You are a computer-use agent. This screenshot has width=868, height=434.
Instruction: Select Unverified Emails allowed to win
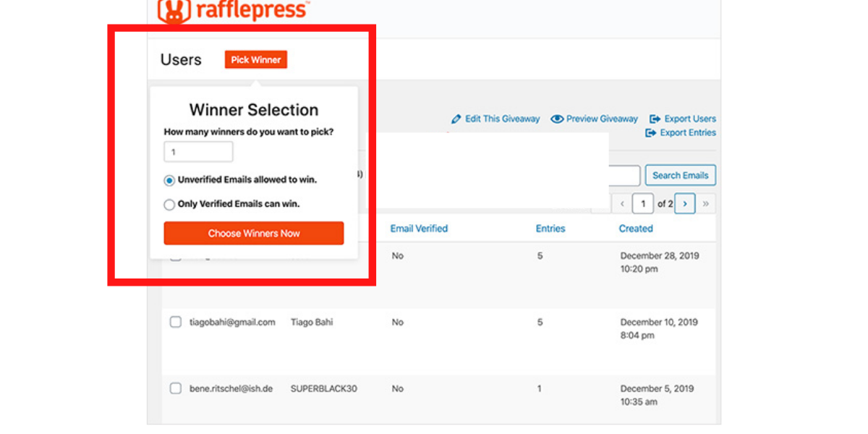[169, 180]
